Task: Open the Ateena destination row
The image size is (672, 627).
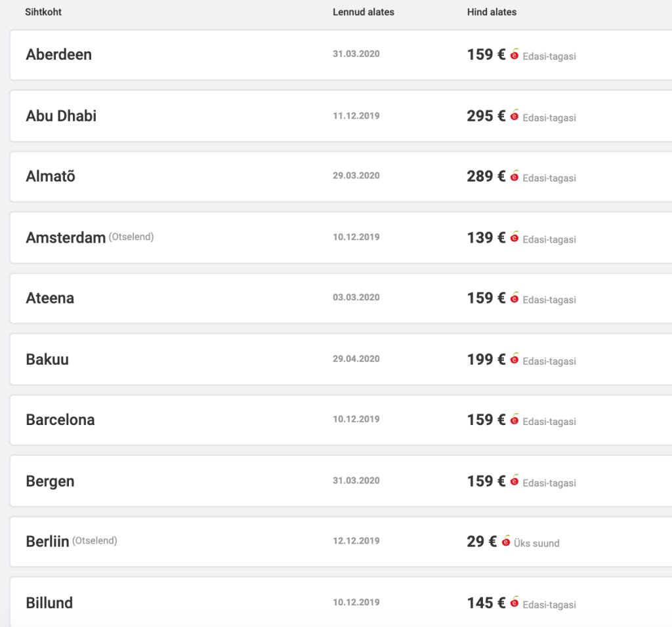Action: pyautogui.click(x=50, y=298)
